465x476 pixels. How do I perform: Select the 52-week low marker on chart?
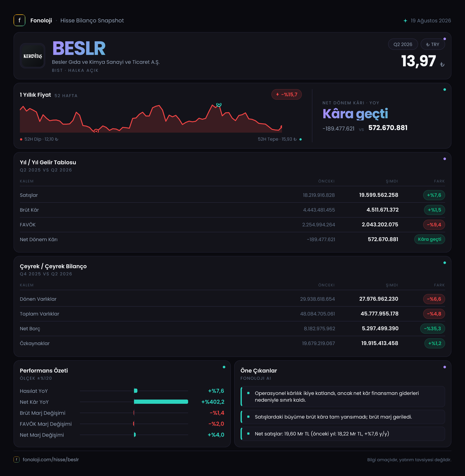(96, 131)
